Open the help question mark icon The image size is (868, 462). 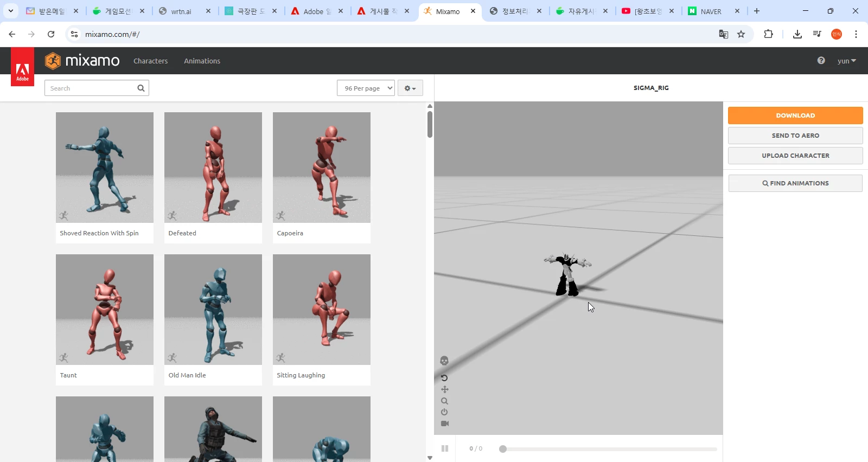pos(821,61)
